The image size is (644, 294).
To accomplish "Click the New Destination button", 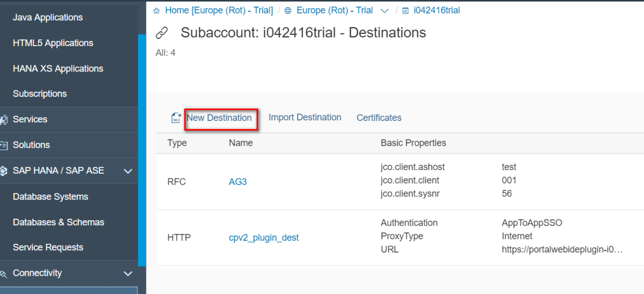I will click(x=219, y=118).
